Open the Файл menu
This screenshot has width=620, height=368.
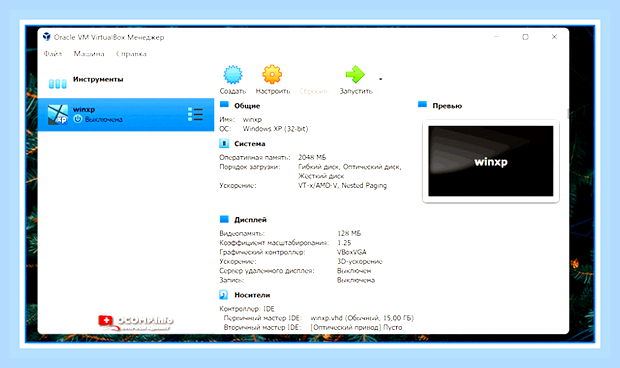pos(53,54)
